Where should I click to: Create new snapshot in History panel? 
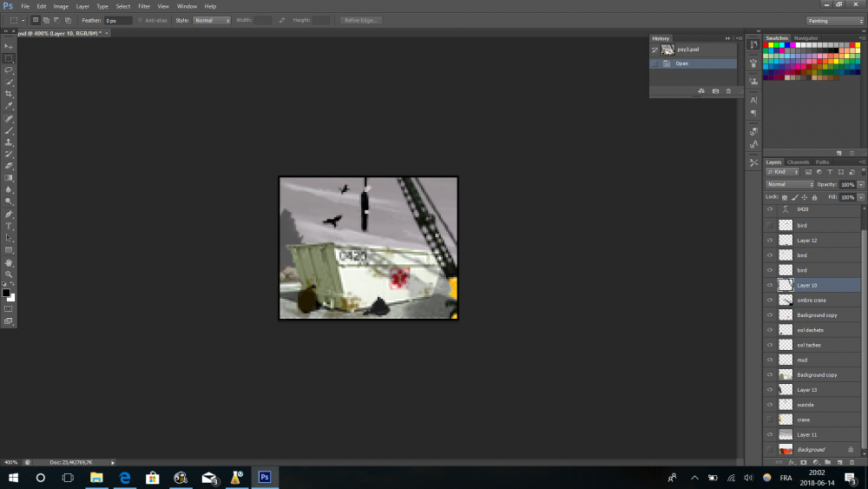click(x=715, y=91)
